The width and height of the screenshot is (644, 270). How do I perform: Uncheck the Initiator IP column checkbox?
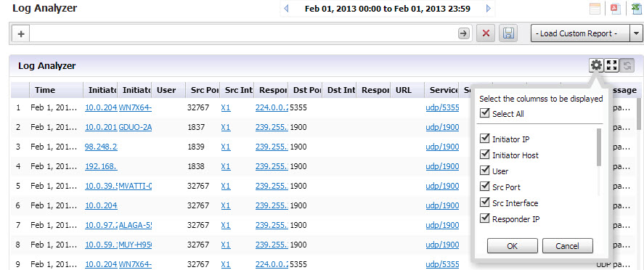pos(485,139)
